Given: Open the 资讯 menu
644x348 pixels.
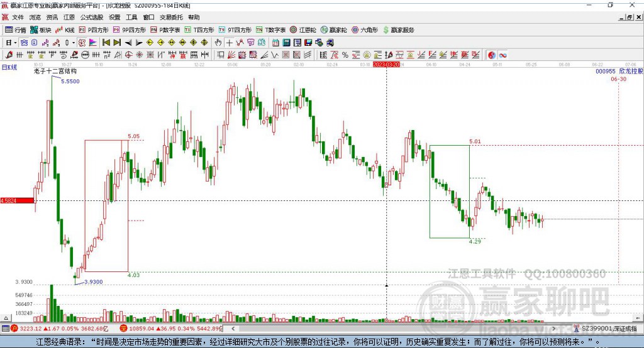Looking at the screenshot, I should (x=52, y=17).
